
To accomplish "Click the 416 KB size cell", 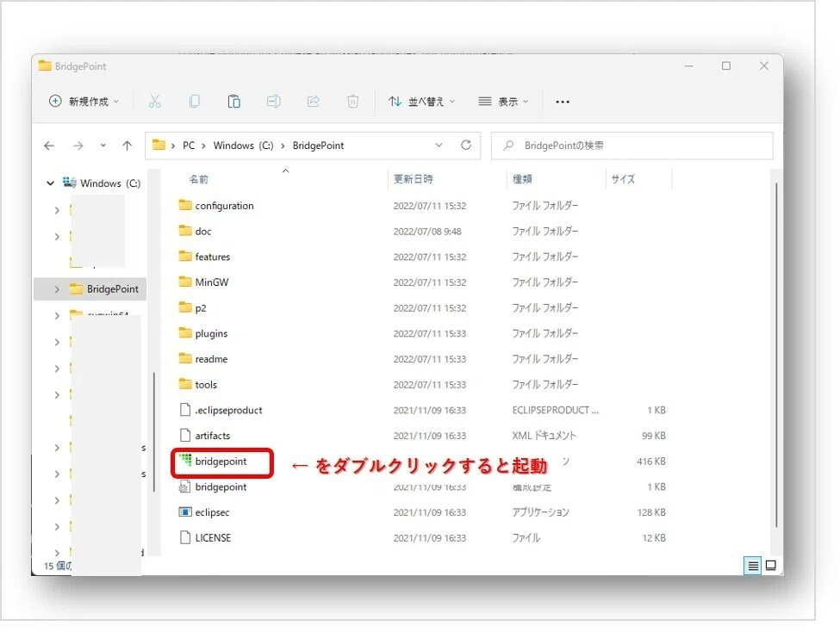I will click(x=651, y=462).
